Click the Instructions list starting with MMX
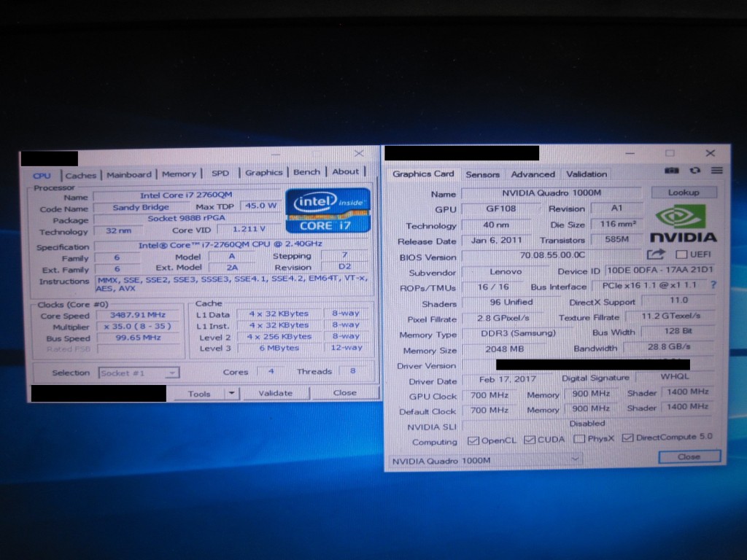Image resolution: width=747 pixels, height=560 pixels. [x=232, y=284]
